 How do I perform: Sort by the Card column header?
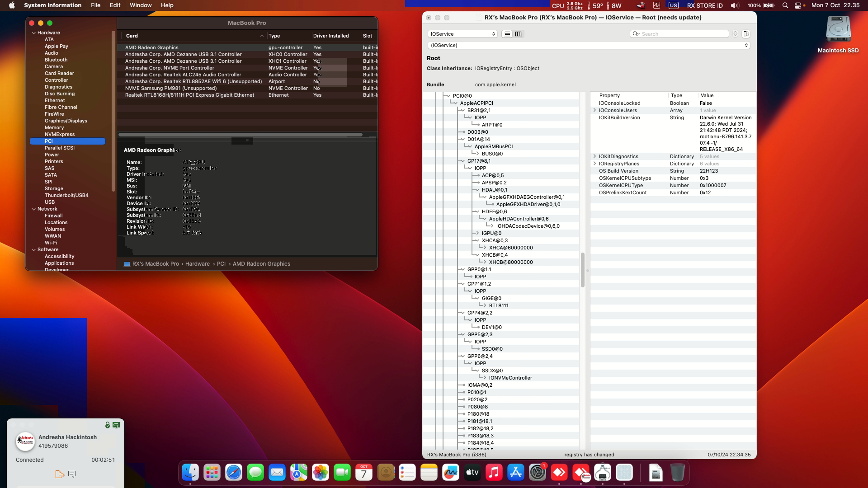pos(194,36)
